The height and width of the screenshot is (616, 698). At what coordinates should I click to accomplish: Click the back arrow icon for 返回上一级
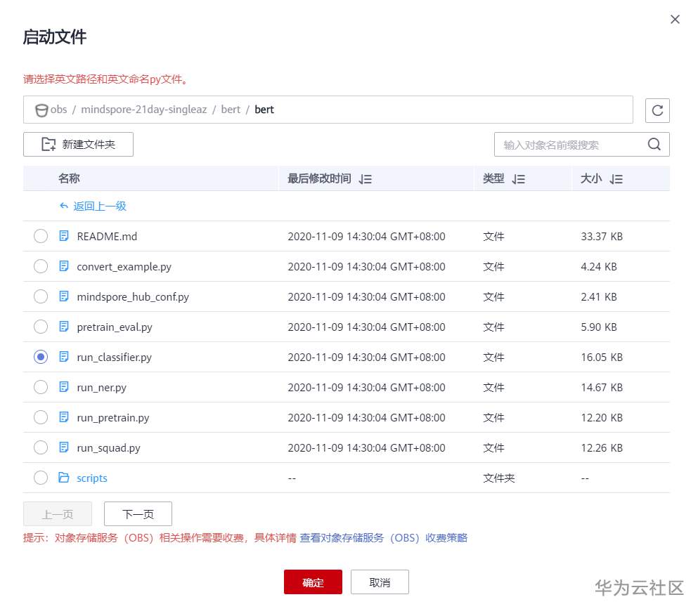(x=64, y=206)
